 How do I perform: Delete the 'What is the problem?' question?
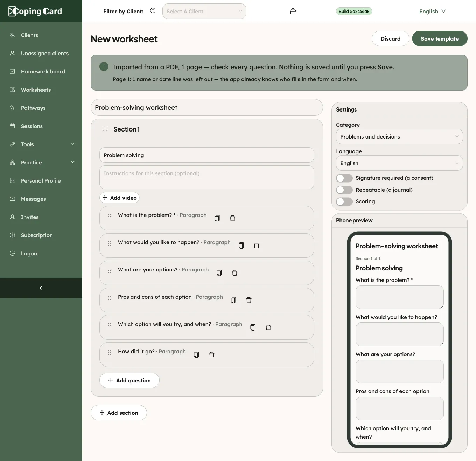tap(232, 218)
